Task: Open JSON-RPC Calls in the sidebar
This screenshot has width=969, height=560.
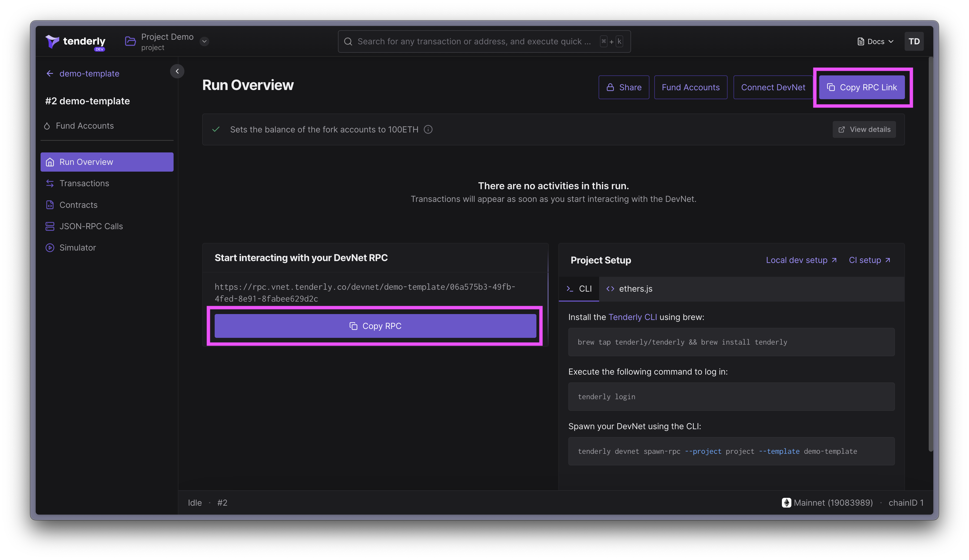Action: click(x=107, y=226)
